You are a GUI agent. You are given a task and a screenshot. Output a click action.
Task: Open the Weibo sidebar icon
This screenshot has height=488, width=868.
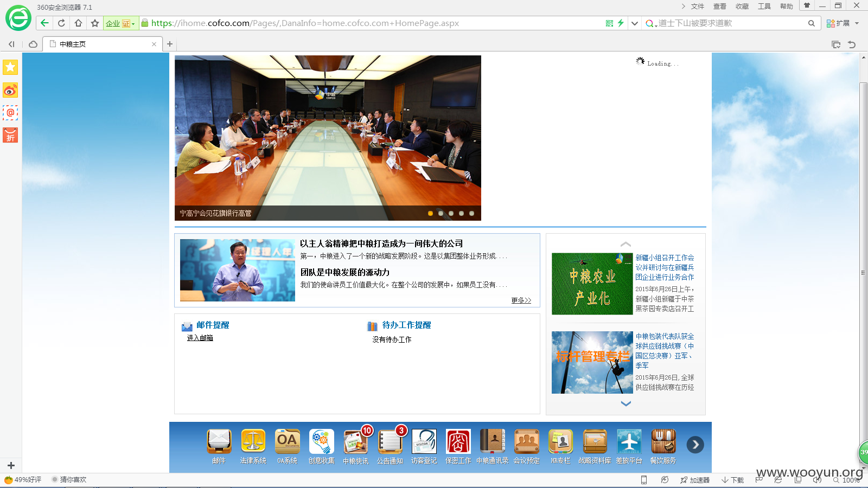coord(10,90)
